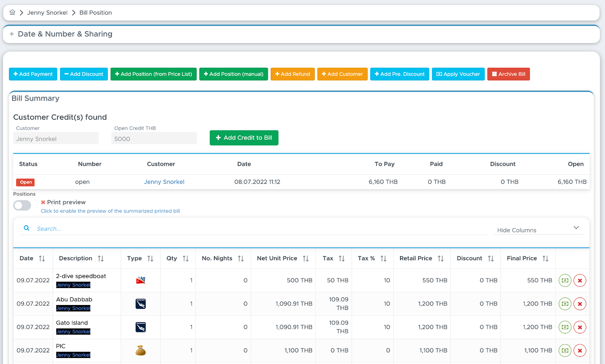Click Add Position (manual) button
605x364 pixels.
pyautogui.click(x=234, y=74)
